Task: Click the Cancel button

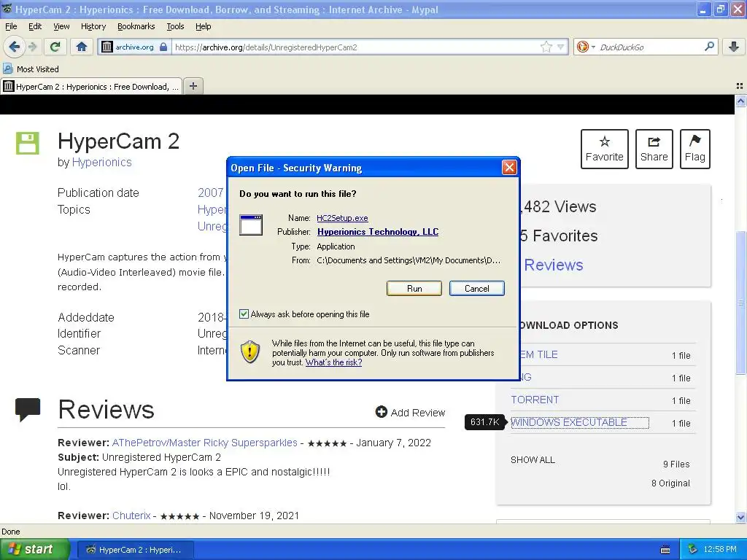Action: tap(476, 288)
